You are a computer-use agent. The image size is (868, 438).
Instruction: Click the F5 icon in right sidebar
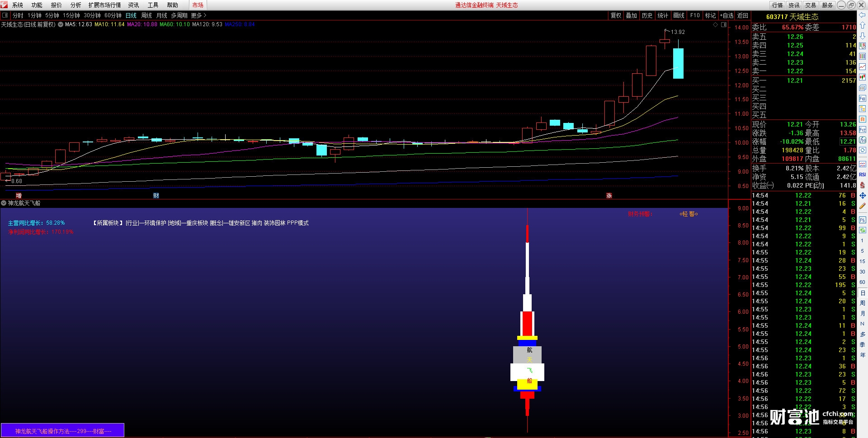[x=863, y=220]
